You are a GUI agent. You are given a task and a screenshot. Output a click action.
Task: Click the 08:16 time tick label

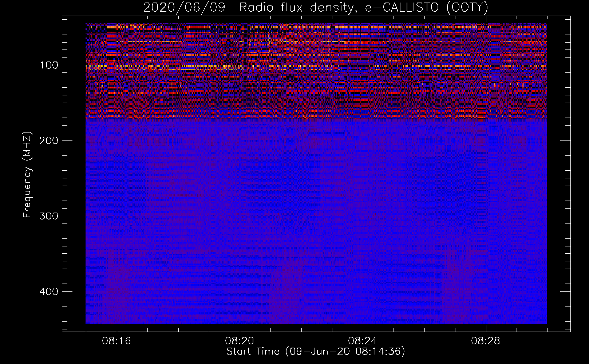[116, 341]
